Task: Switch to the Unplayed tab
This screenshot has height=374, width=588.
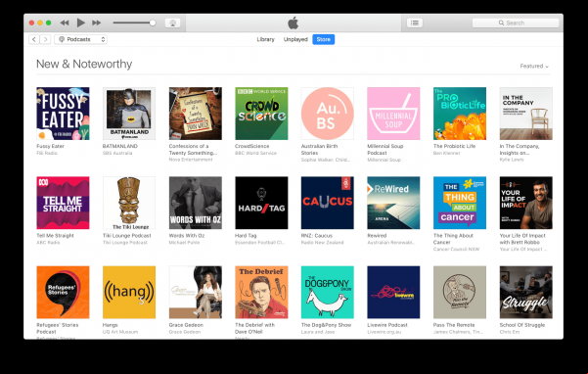Action: coord(295,39)
